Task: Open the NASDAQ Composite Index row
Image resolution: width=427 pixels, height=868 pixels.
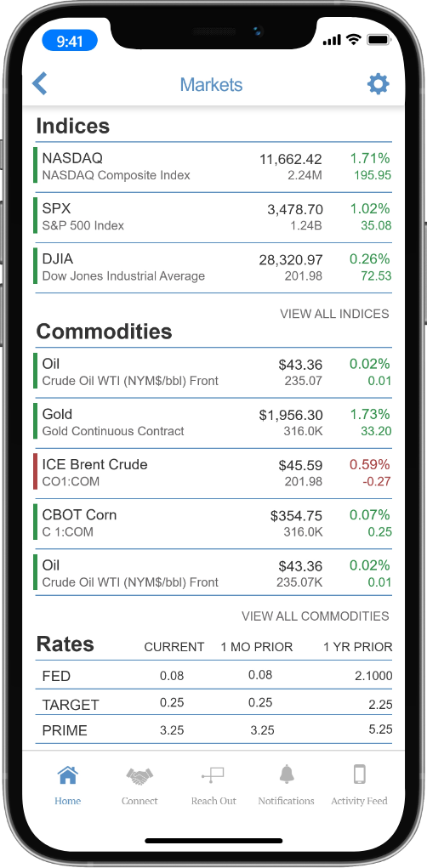Action: pyautogui.click(x=213, y=167)
